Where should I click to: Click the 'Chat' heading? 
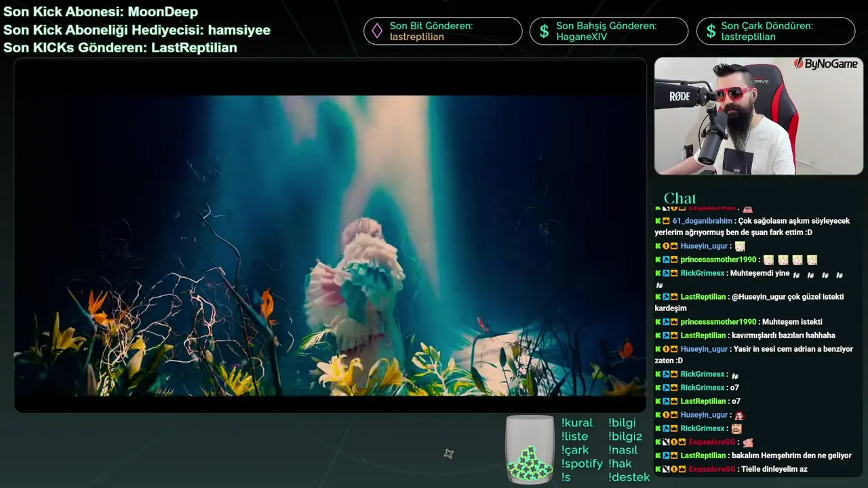[679, 198]
